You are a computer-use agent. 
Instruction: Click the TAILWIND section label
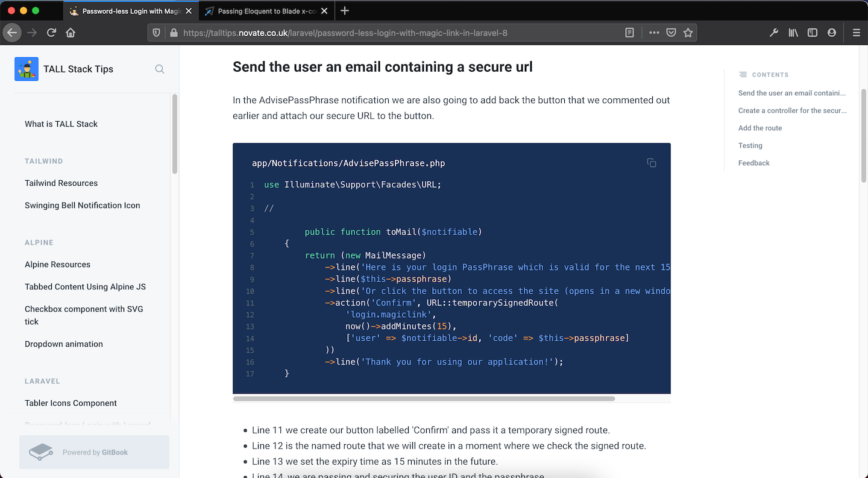pyautogui.click(x=44, y=162)
